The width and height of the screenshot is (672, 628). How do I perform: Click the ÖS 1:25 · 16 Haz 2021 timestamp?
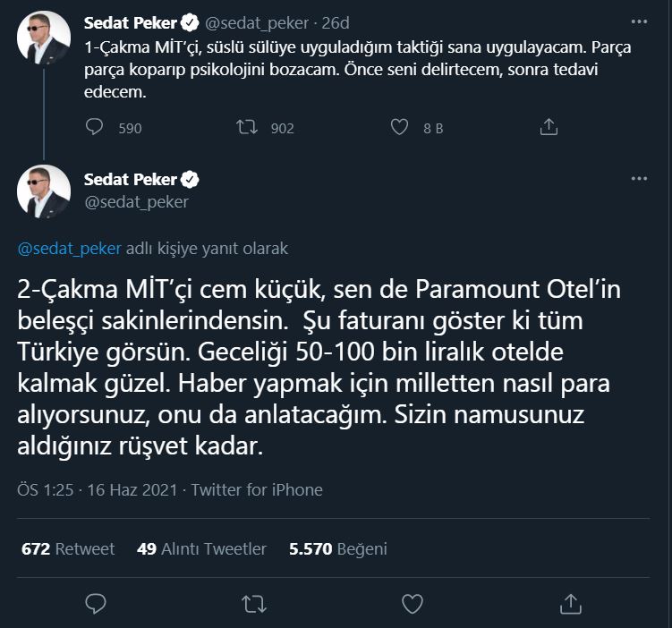[x=97, y=489]
